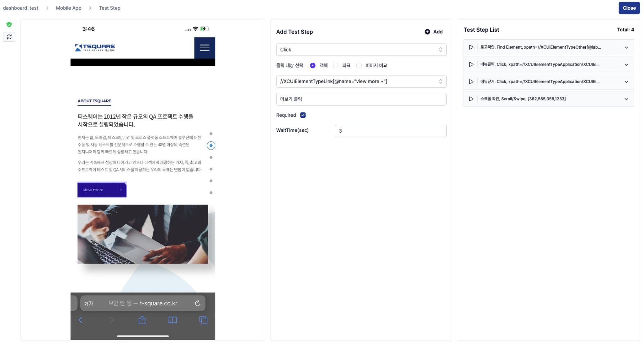Select the 좌표 radio option

[336, 66]
